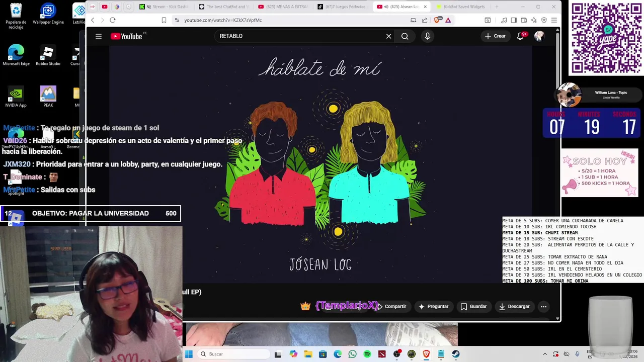Switch to the 7 Juegos Perfectos TikTok tab

[x=343, y=7]
